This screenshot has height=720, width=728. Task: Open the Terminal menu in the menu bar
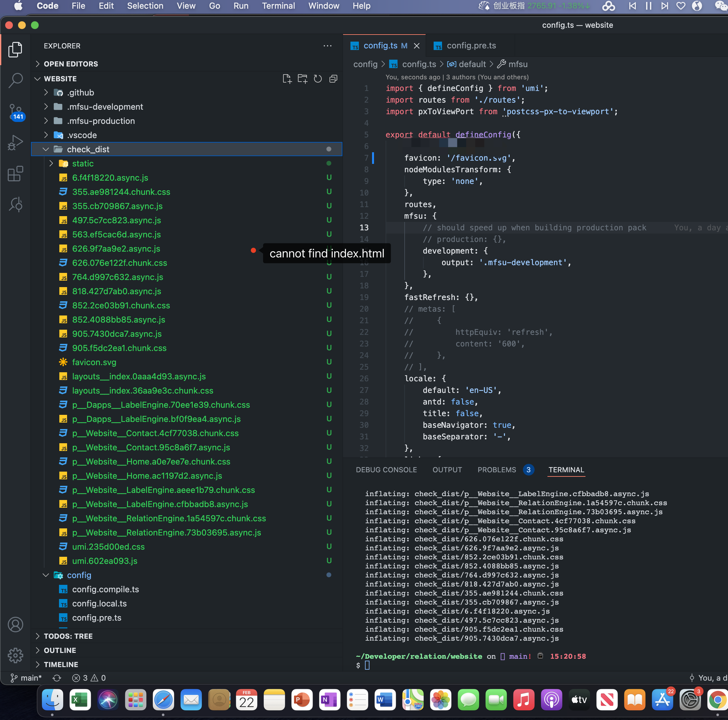coord(278,6)
